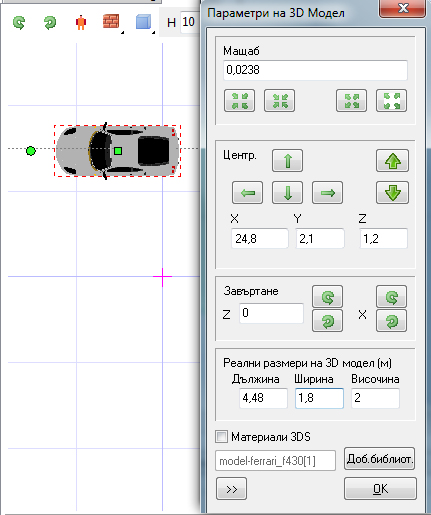431x515 pixels.
Task: Click the Y coordinate field 2,1
Action: pyautogui.click(x=320, y=238)
